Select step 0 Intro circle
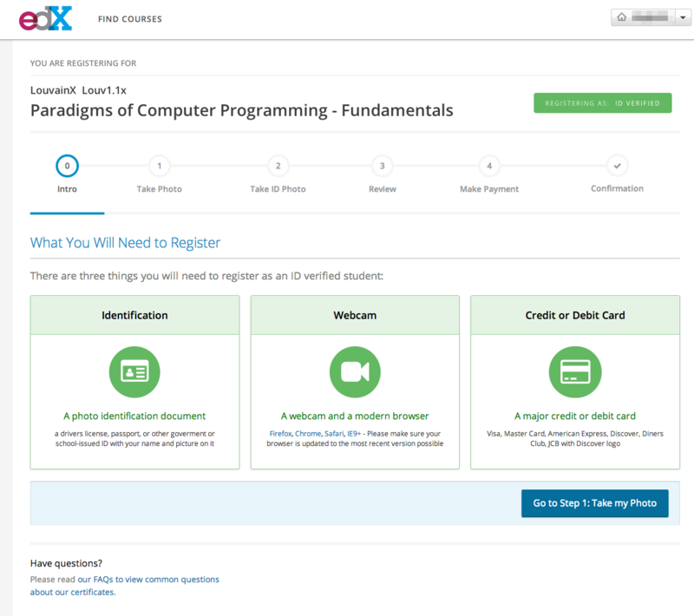The image size is (694, 616). 68,166
